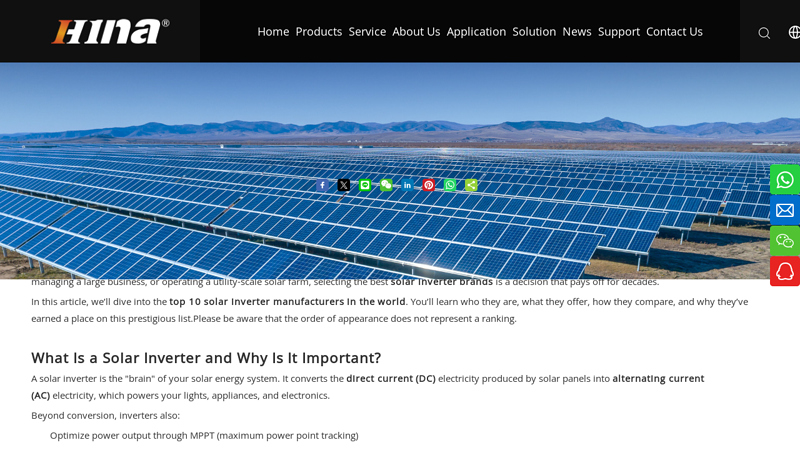Open the Solution menu

[x=534, y=32]
